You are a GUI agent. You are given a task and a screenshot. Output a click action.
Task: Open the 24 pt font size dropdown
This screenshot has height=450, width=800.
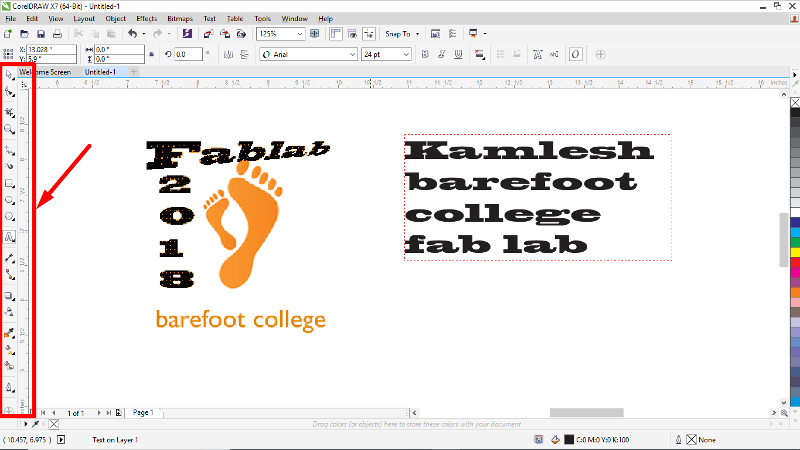[406, 54]
